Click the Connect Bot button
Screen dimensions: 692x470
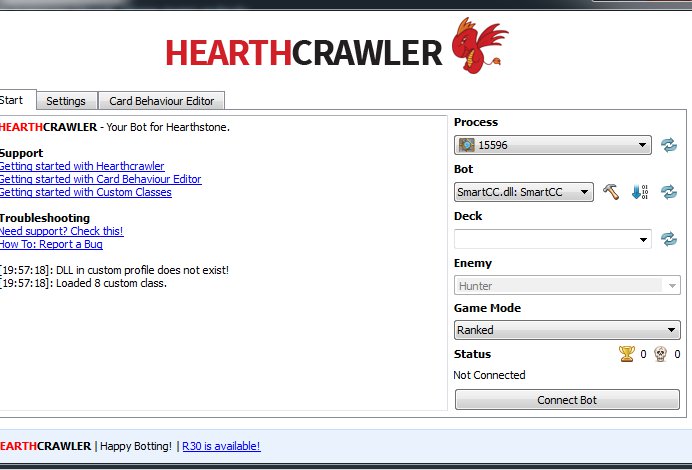[567, 400]
